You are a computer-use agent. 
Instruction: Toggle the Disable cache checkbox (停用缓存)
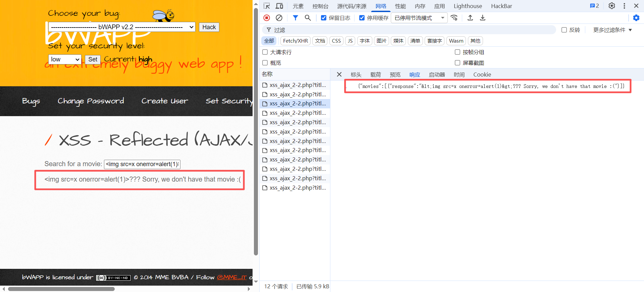point(362,18)
